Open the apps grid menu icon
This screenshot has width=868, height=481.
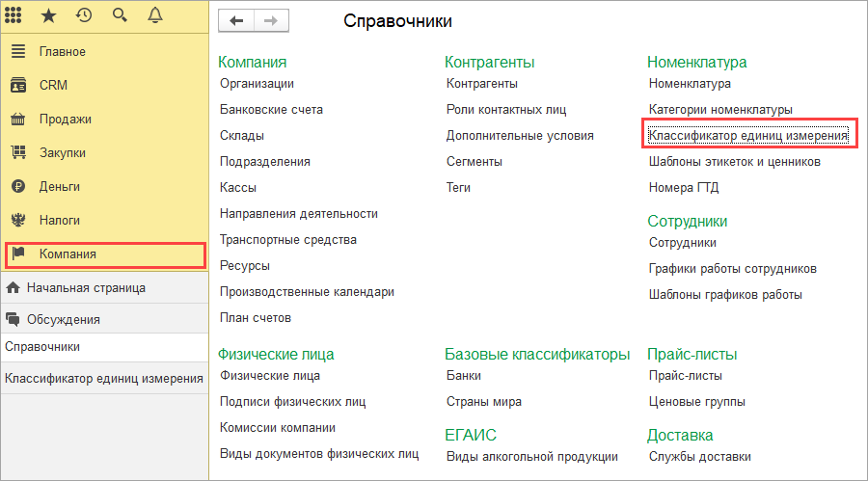tap(14, 15)
